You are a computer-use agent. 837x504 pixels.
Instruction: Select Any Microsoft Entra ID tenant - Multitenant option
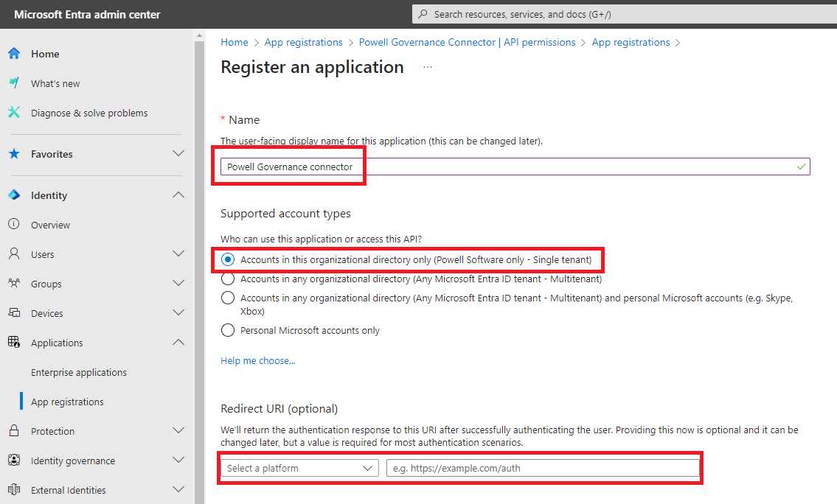point(228,279)
